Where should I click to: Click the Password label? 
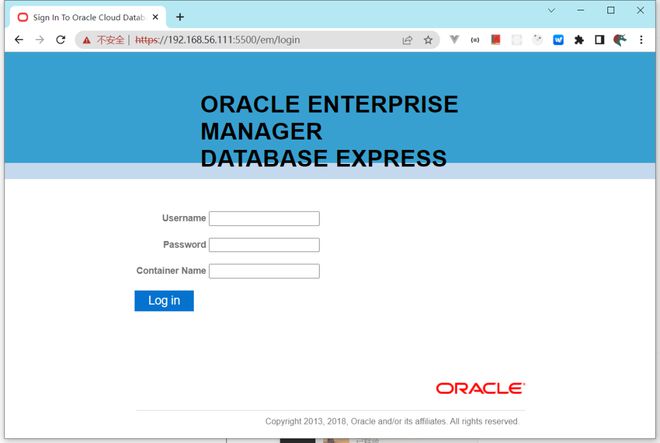184,245
